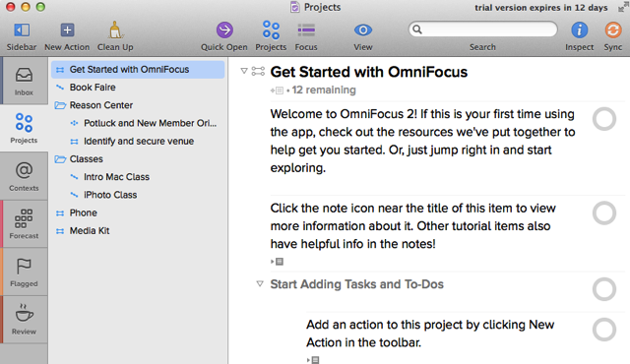Click the Reason Center folder icon
This screenshot has height=364, width=630.
60,105
